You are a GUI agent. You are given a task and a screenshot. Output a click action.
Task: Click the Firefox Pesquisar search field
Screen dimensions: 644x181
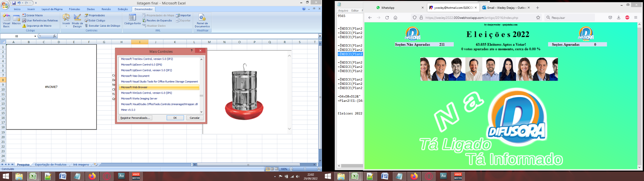570,18
